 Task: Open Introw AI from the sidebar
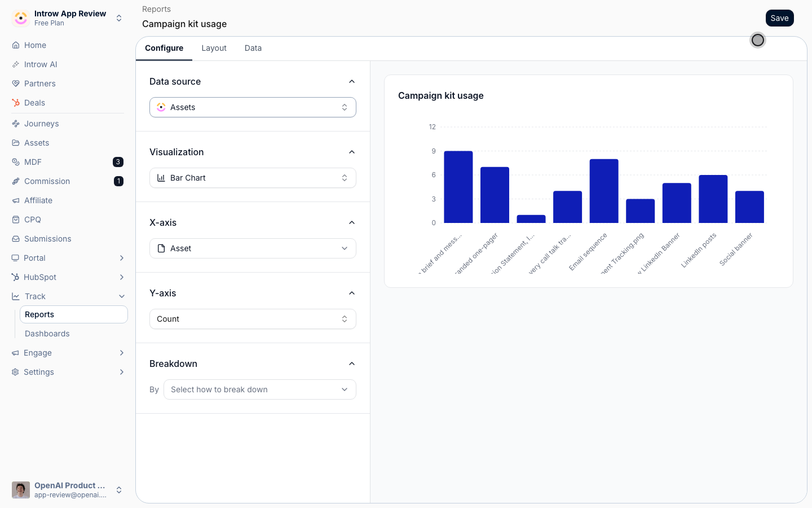(x=68, y=64)
